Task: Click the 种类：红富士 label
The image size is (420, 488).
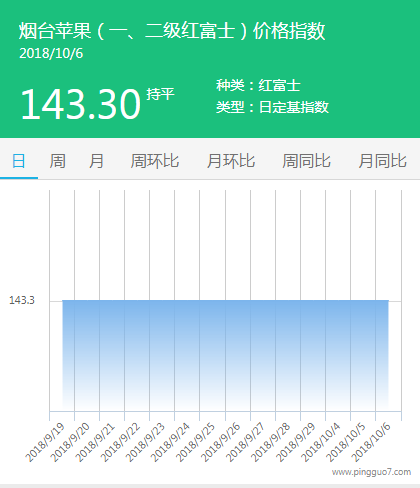Action: click(258, 85)
